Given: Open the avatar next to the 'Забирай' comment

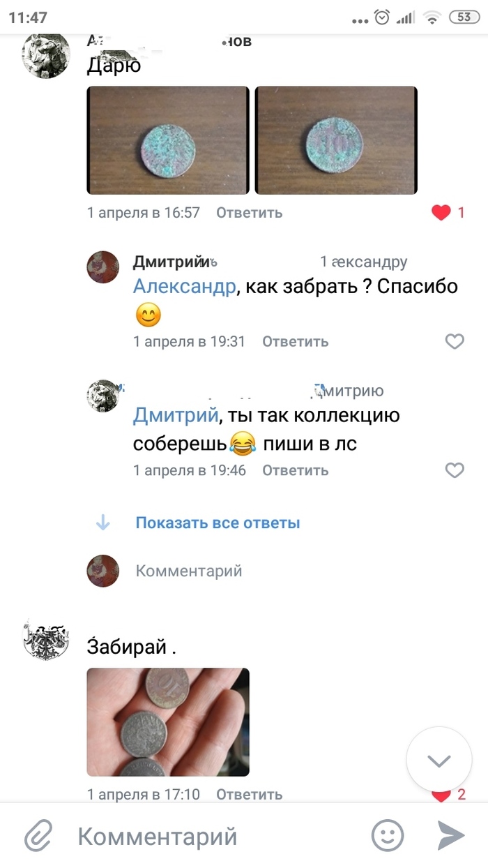Looking at the screenshot, I should [46, 640].
